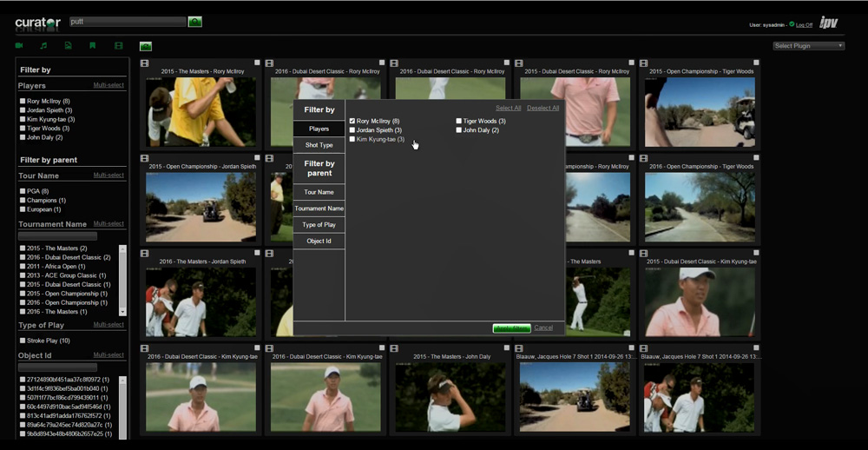Image resolution: width=868 pixels, height=450 pixels.
Task: Tick 2011 - Africa Open (1) checkbox
Action: pyautogui.click(x=23, y=267)
